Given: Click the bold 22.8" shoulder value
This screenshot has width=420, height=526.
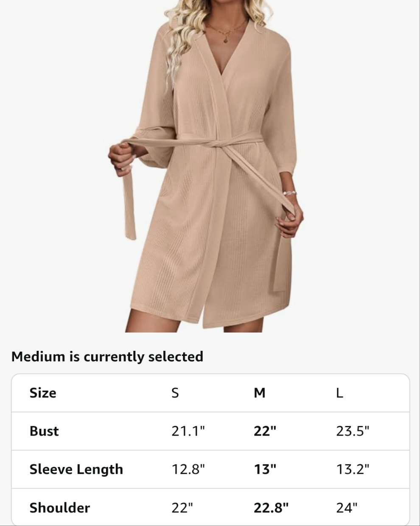Looking at the screenshot, I should point(272,507).
